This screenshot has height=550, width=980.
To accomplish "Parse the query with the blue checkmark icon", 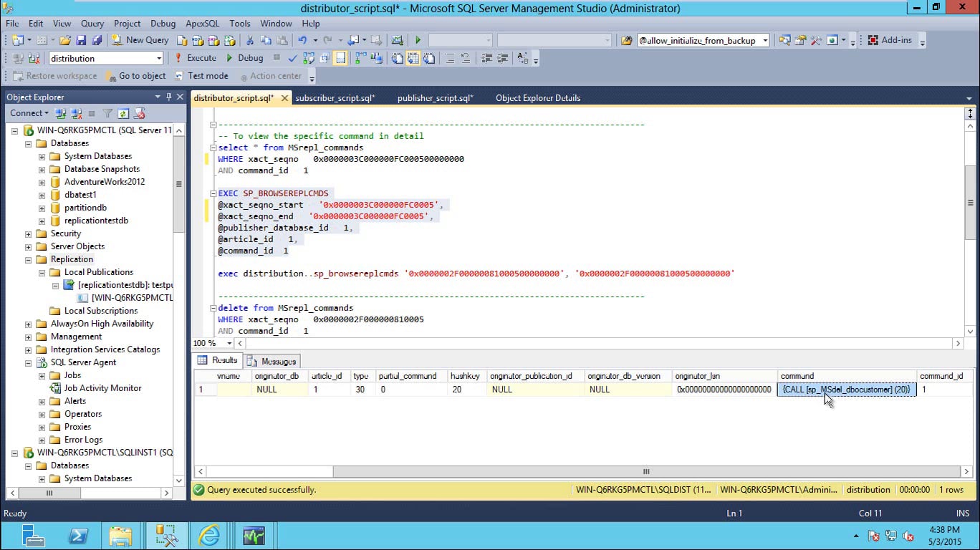I will (x=293, y=58).
